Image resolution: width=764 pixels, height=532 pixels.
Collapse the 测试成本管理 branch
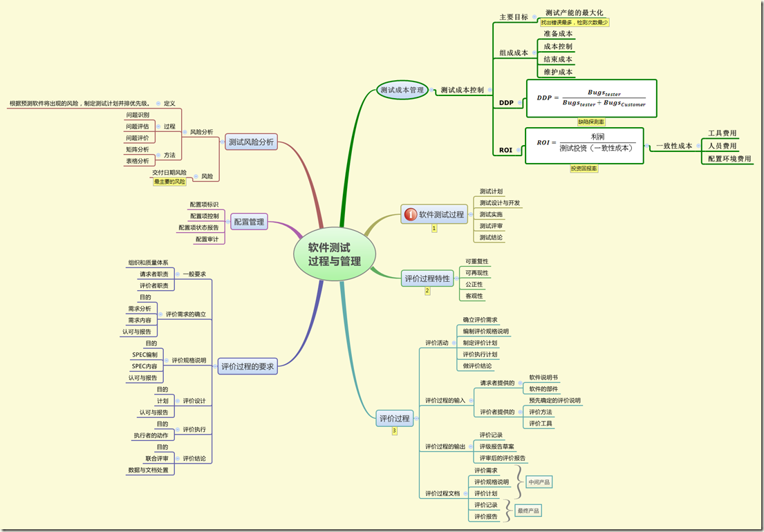tap(431, 90)
